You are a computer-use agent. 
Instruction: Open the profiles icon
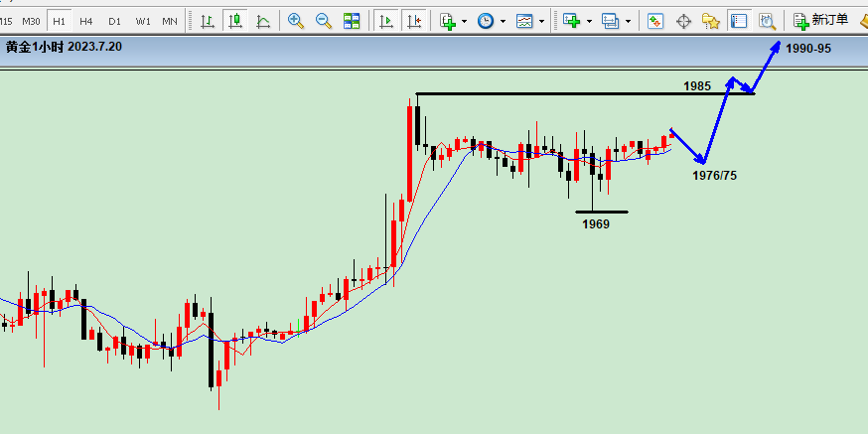click(x=611, y=21)
